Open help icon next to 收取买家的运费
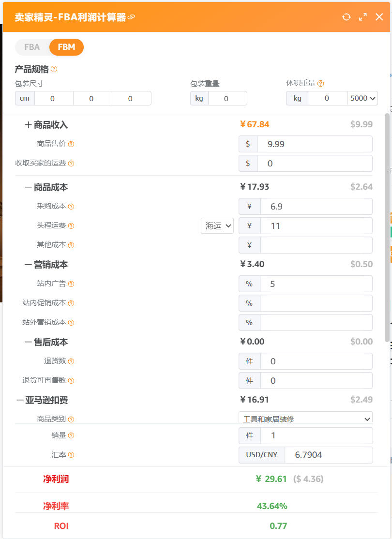The image size is (392, 539). pos(71,163)
